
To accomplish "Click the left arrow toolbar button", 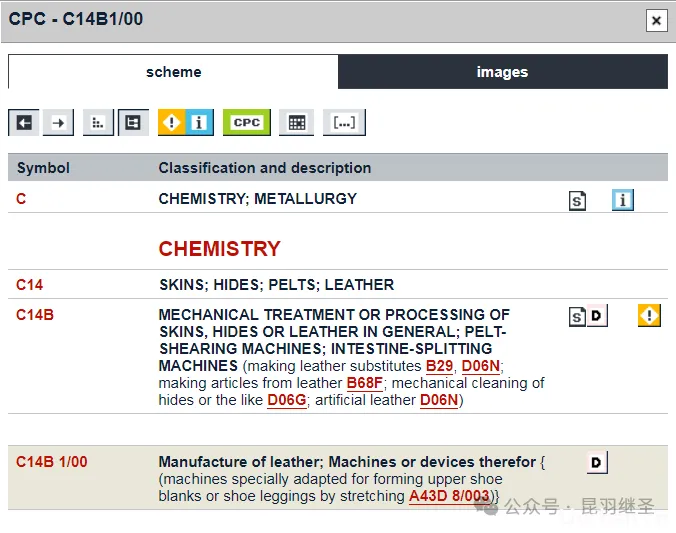I will (x=24, y=123).
